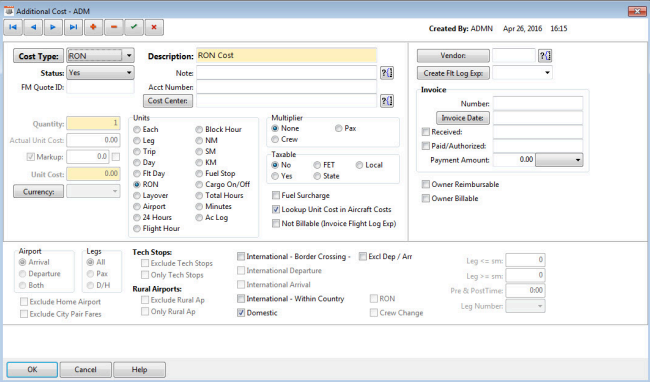Open lookup icon beside Cost Center field

(x=387, y=101)
